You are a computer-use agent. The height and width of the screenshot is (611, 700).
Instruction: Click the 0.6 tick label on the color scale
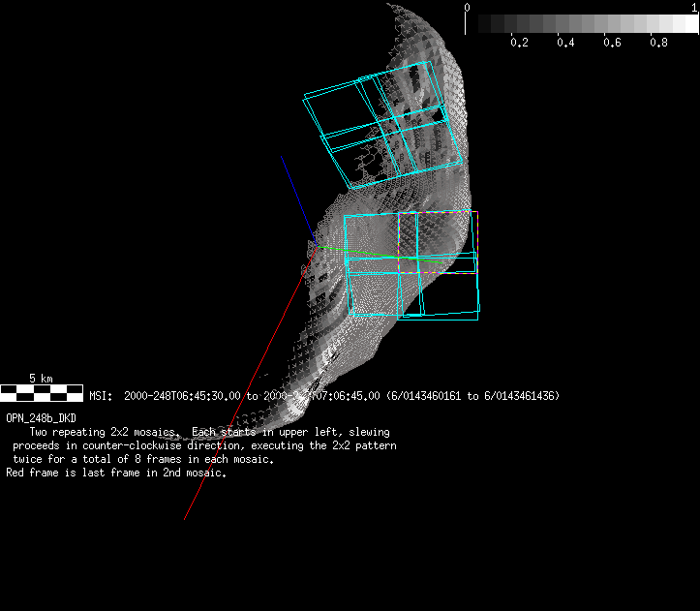[x=612, y=44]
